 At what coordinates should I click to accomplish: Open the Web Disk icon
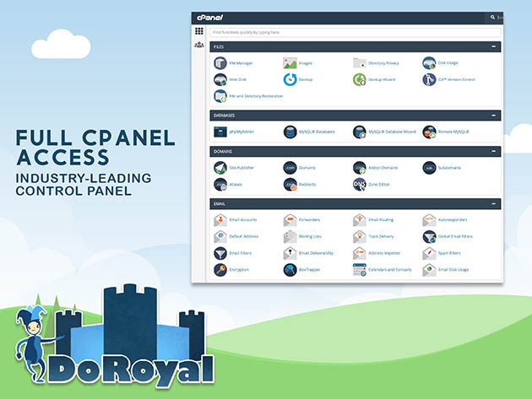220,79
